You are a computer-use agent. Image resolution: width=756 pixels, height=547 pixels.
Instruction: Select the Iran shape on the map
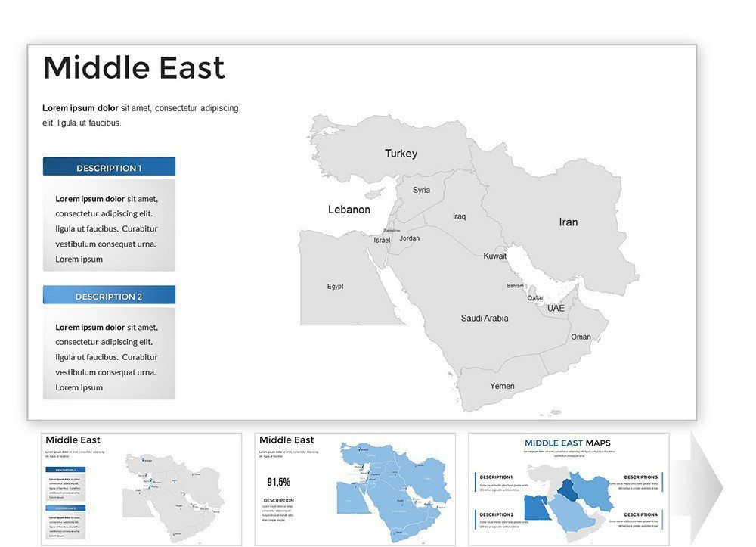point(568,222)
